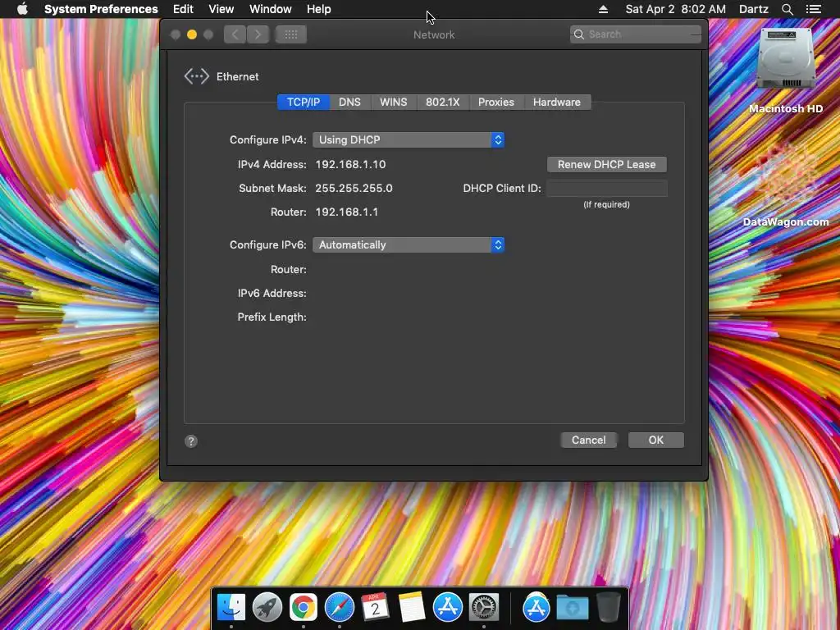Click the router address 192.168.1.1
Image resolution: width=840 pixels, height=630 pixels.
coord(347,212)
